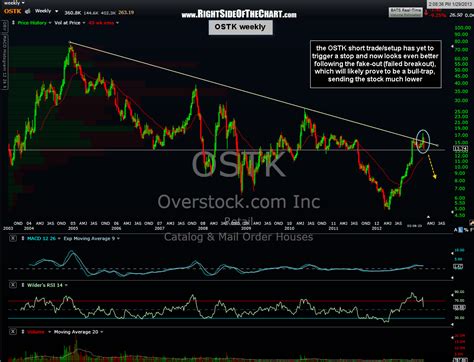Click the icon next to OSTK symbol
Viewport: 474px width, 362px height.
pyautogui.click(x=28, y=11)
